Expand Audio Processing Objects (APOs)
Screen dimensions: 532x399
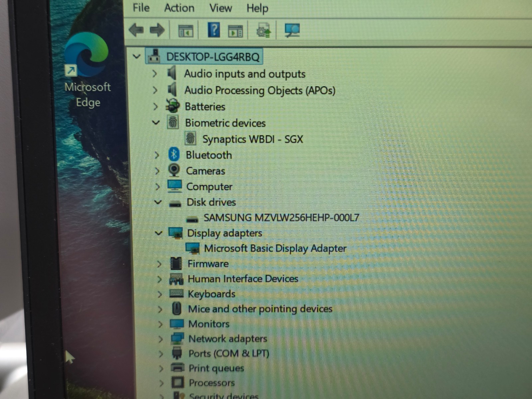tap(155, 90)
